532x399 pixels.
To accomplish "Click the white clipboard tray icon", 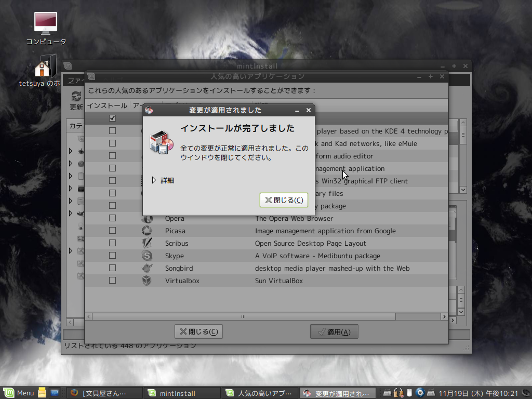I will 409,393.
